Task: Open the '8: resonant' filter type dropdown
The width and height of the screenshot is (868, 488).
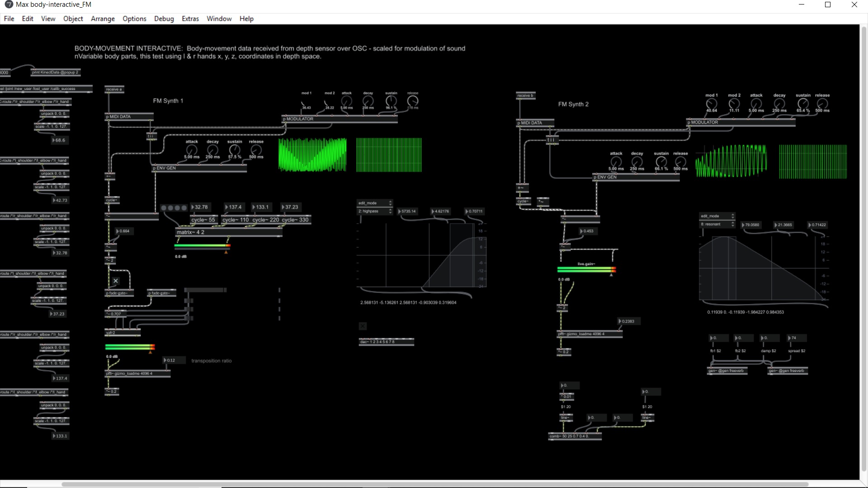Action: [x=717, y=225]
